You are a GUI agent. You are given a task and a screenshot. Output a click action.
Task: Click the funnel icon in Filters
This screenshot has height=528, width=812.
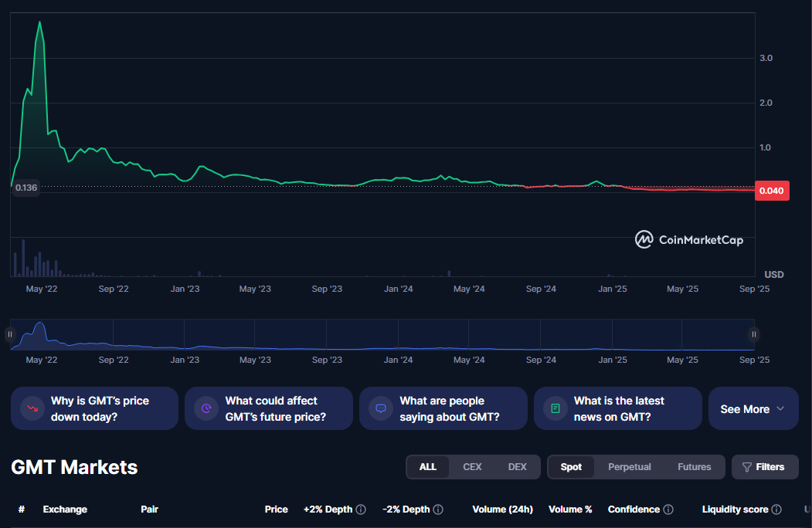747,467
